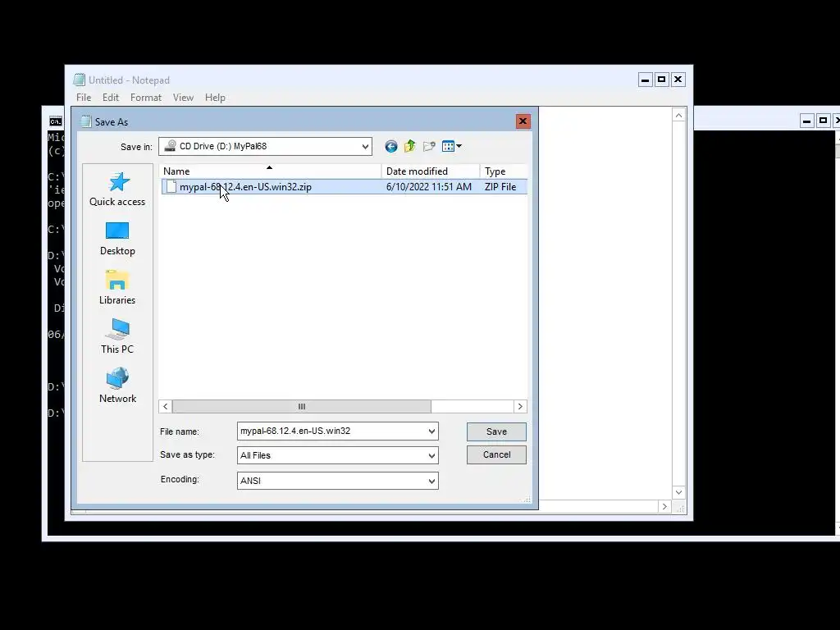The image size is (840, 630).
Task: Go up one folder level
Action: 410,146
